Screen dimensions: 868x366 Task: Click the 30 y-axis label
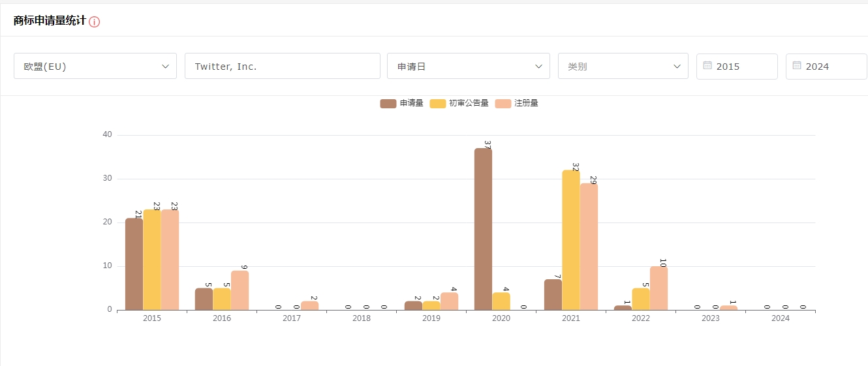click(108, 178)
